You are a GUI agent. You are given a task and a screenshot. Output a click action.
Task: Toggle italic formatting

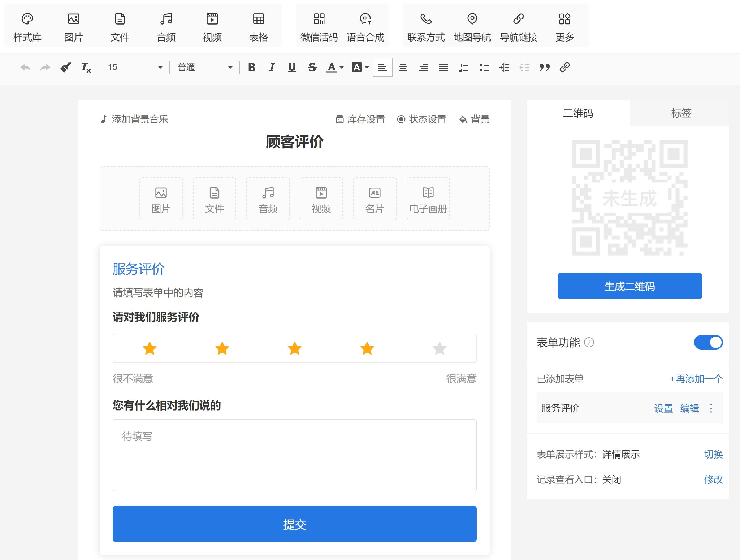[272, 67]
